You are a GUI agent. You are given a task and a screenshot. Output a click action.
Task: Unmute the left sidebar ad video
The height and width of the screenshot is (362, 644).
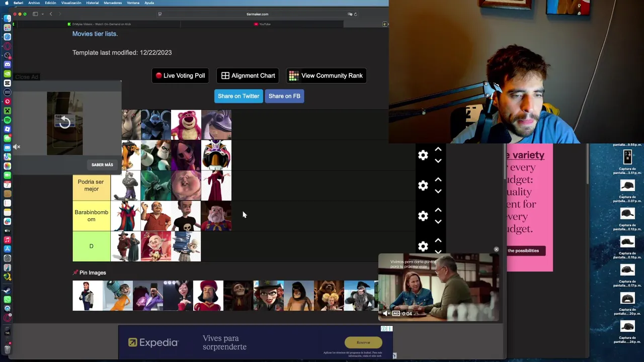[x=16, y=147]
